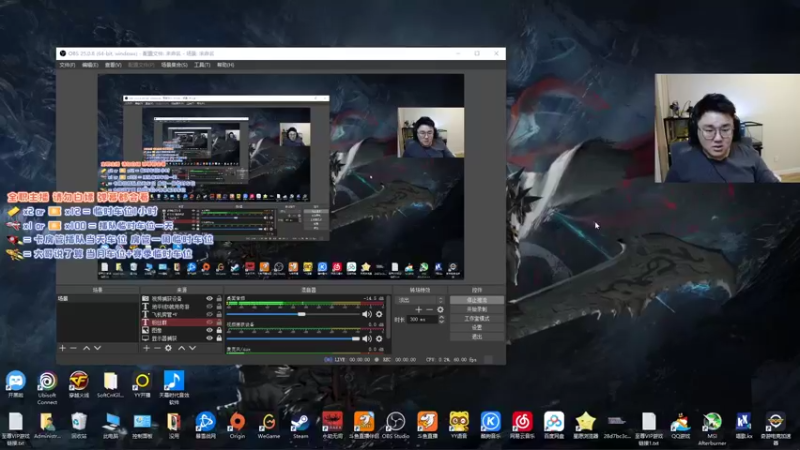
Task: Open desktop audio settings gear
Action: [x=379, y=314]
